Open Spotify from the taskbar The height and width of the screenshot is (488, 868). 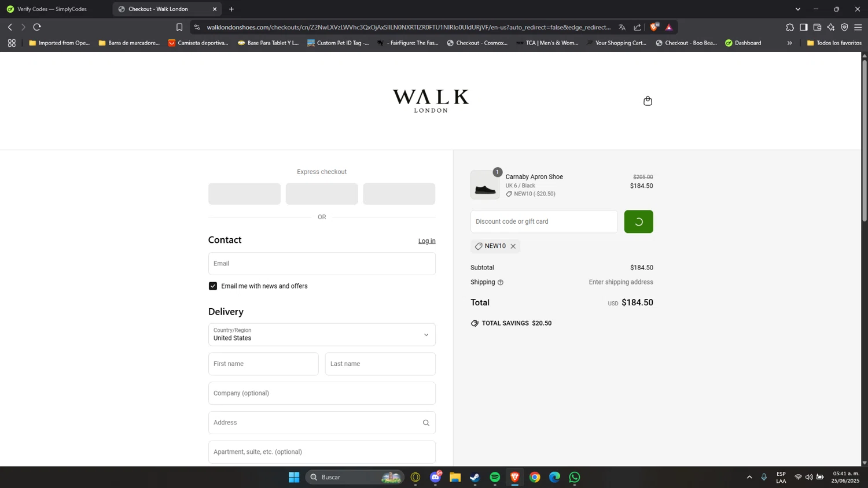tap(495, 477)
